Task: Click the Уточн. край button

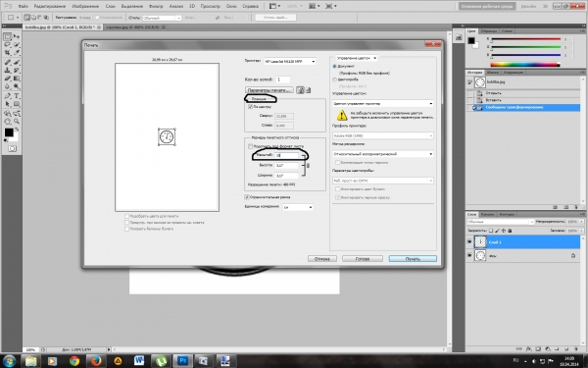Action: pos(276,18)
